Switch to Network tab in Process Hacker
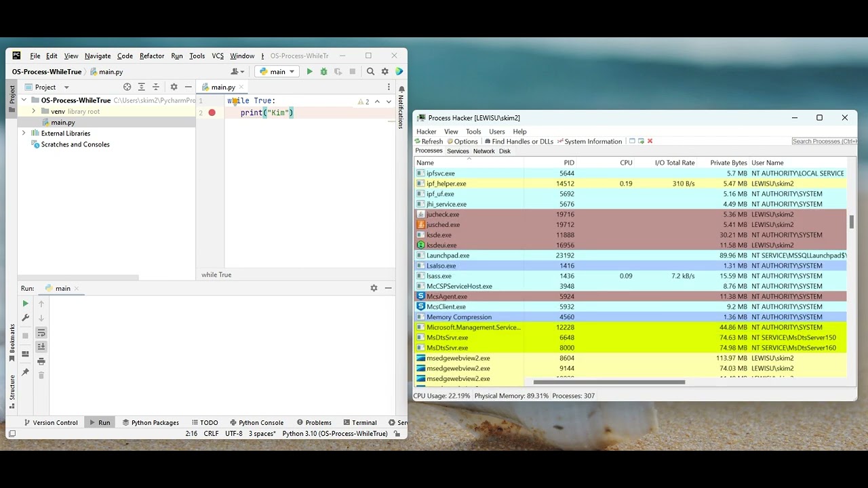The height and width of the screenshot is (488, 868). tap(484, 151)
